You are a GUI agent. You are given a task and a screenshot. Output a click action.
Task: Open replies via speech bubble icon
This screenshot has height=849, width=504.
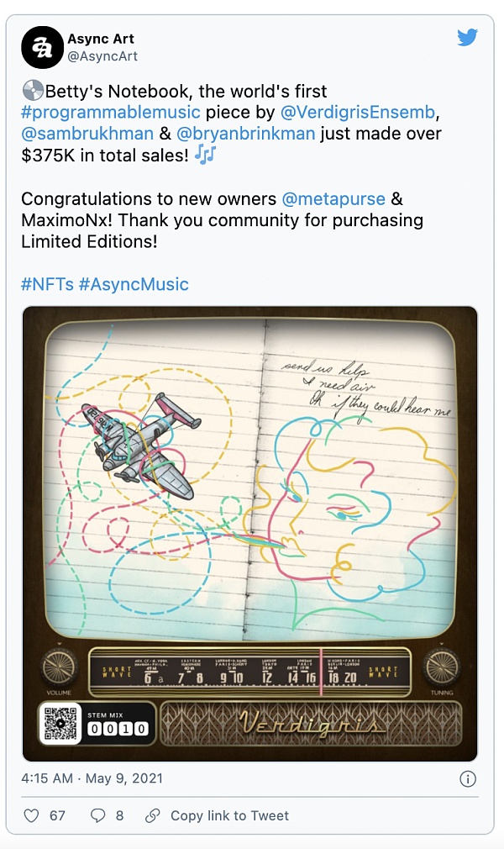tap(98, 815)
